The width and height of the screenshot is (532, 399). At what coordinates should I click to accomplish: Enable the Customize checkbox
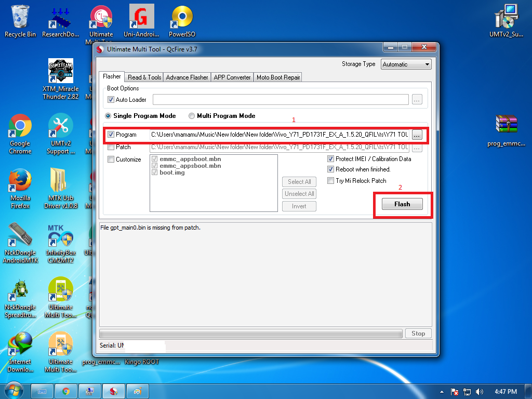tap(111, 159)
